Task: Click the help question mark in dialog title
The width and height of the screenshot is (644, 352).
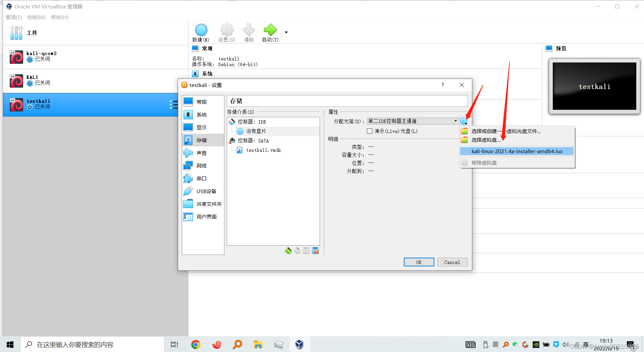Action: click(442, 85)
